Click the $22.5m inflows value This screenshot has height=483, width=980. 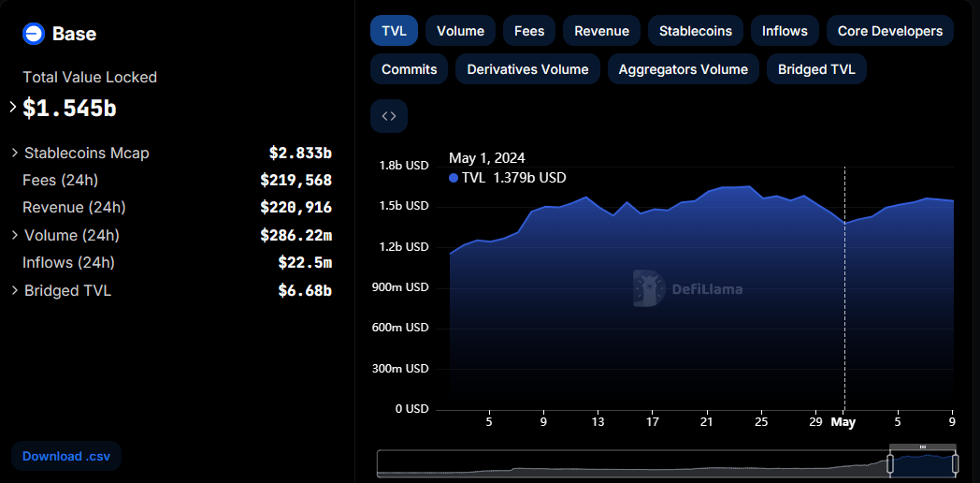[305, 263]
